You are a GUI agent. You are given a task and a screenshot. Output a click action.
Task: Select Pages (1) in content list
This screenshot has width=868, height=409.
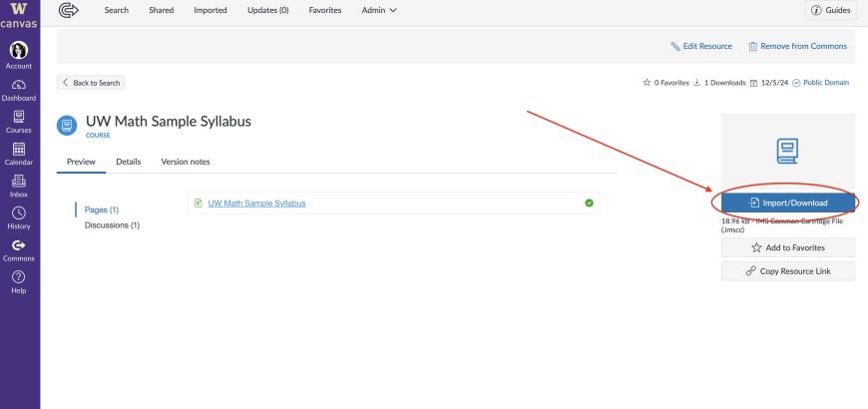point(102,209)
